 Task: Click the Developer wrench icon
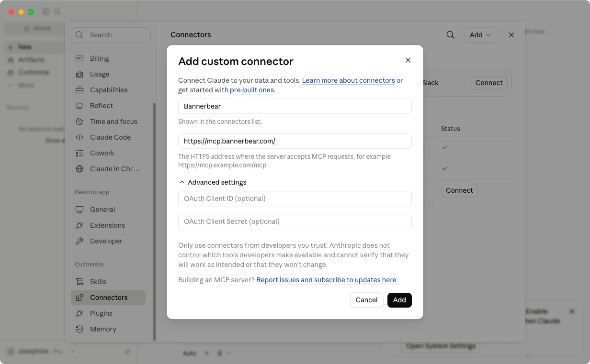point(79,241)
